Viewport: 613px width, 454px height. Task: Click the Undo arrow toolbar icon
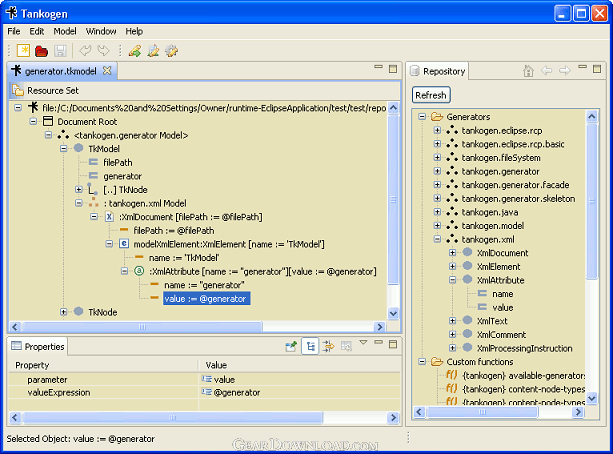point(84,51)
